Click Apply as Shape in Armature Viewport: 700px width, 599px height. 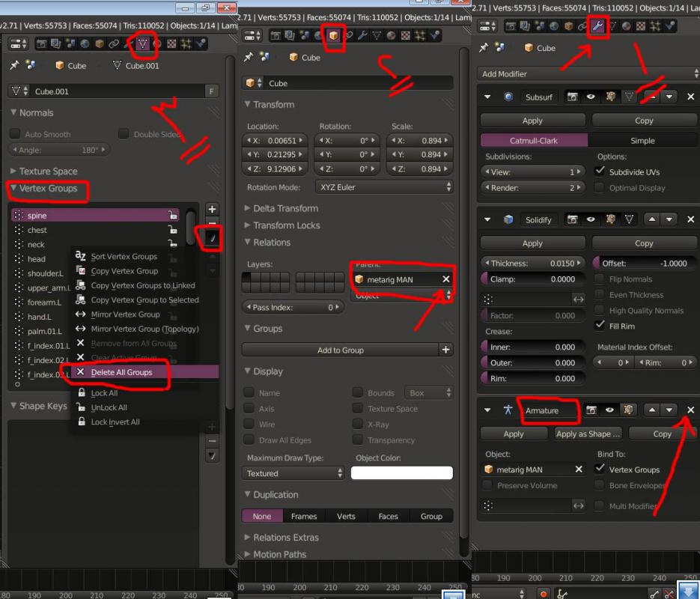(588, 434)
